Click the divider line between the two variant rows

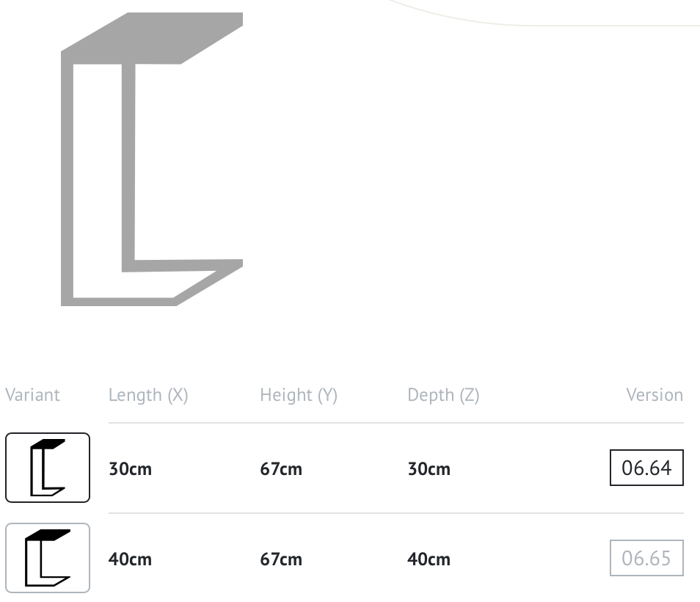click(396, 513)
